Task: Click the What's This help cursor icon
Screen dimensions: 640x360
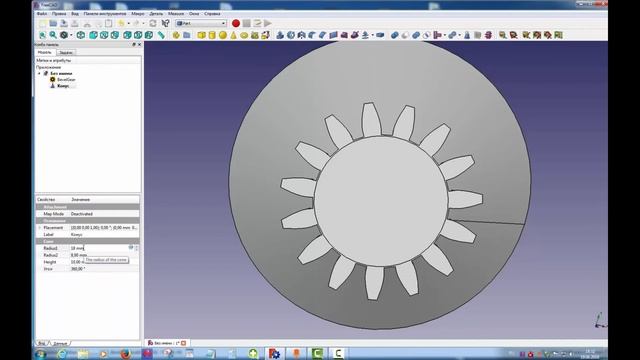Action: click(165, 23)
